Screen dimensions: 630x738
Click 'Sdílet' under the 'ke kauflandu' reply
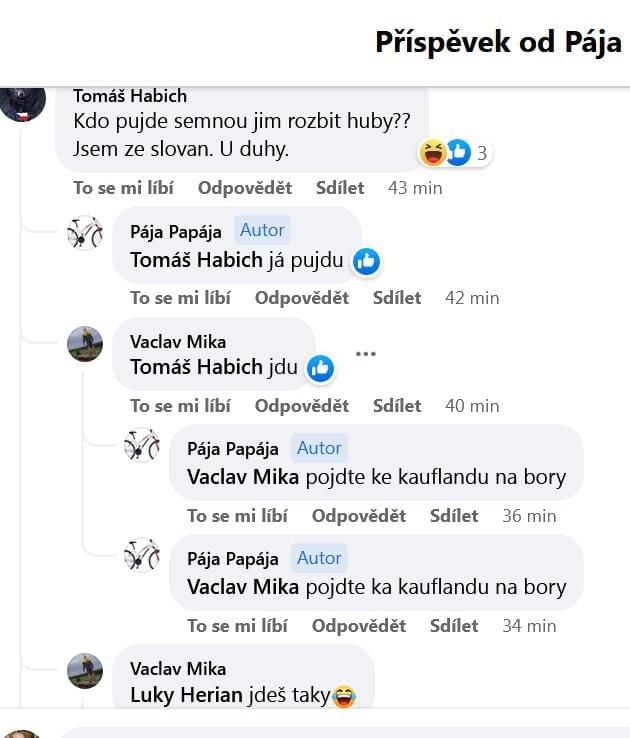(454, 516)
